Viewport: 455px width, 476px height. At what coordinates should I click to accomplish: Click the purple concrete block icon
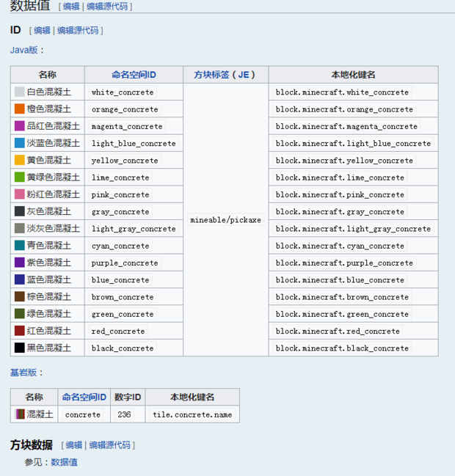point(19,263)
